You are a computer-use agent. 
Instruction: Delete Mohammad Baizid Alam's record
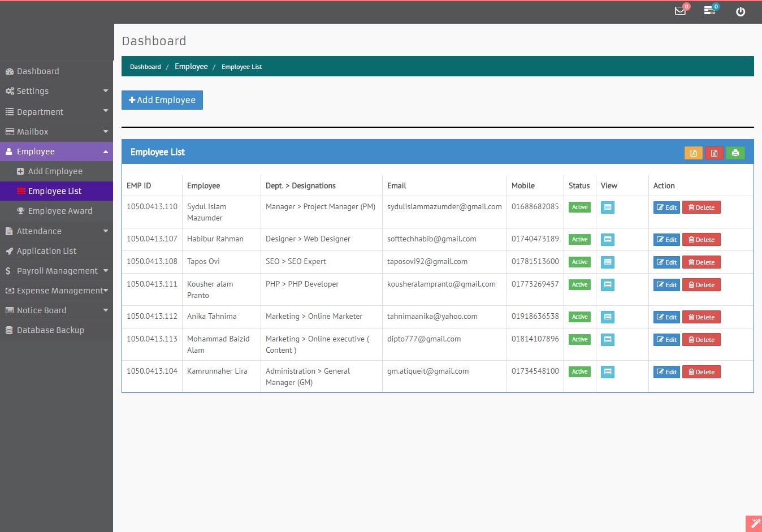[x=702, y=340]
